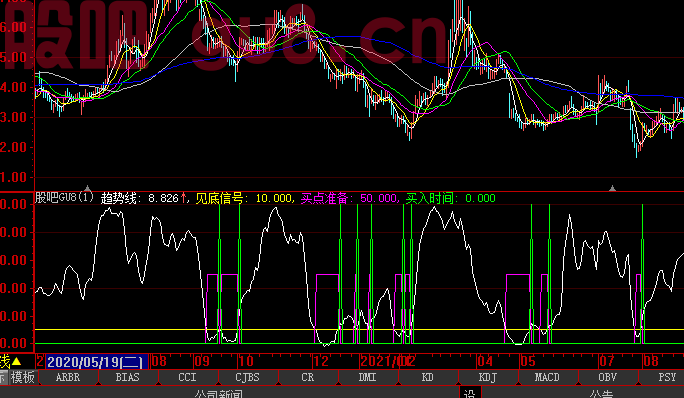Switch to the BIAS indicator tab
This screenshot has width=684, height=398.
point(128,377)
